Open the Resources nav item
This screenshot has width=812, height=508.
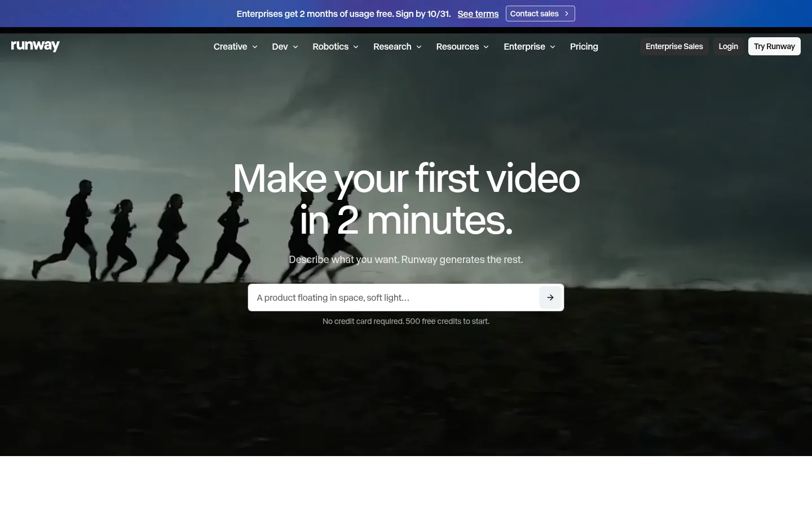(x=462, y=46)
